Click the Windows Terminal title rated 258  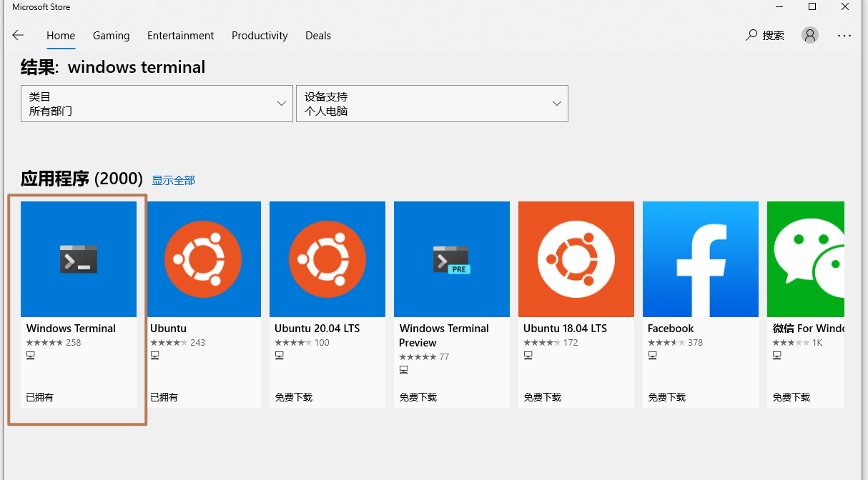point(71,329)
